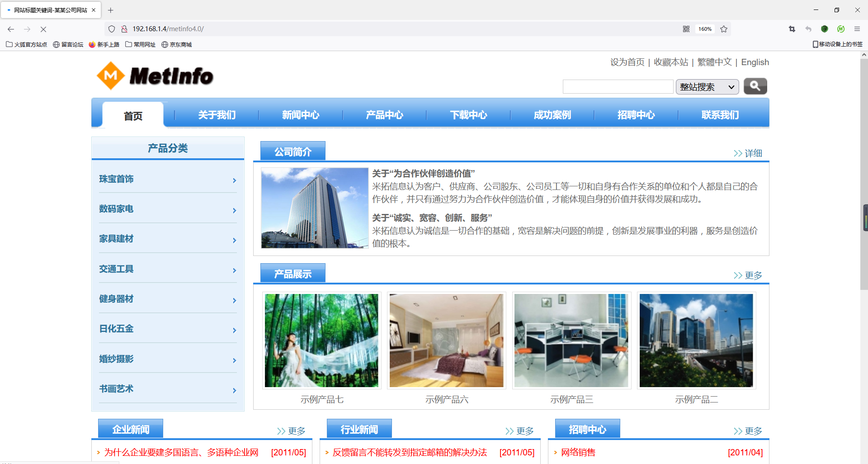Click the magnifier search button
868x464 pixels.
point(755,86)
